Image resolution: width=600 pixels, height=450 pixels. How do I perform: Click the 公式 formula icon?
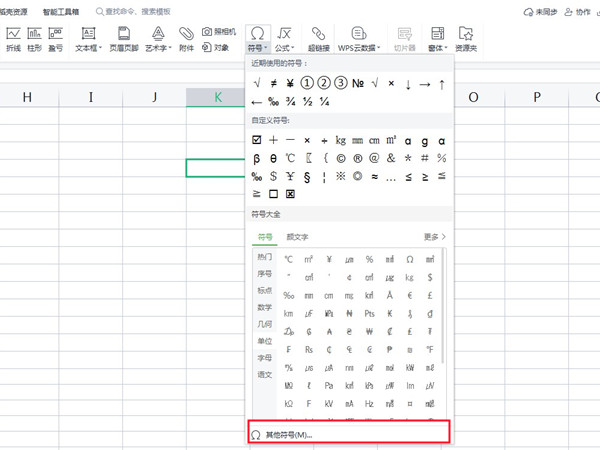[x=284, y=34]
